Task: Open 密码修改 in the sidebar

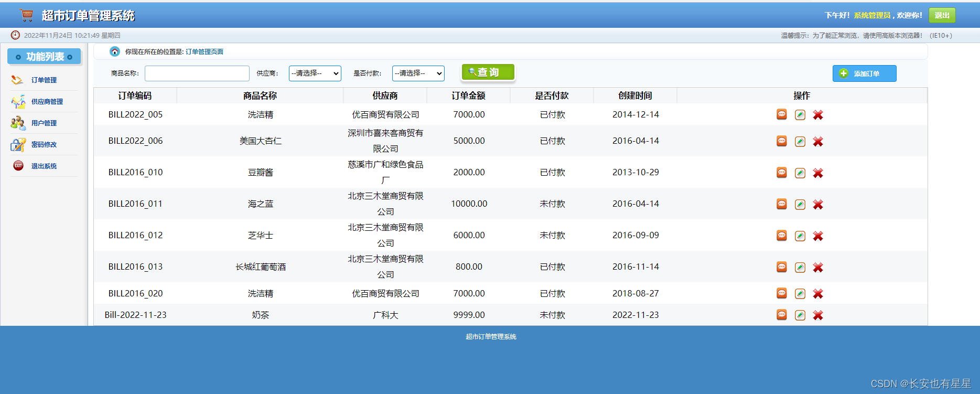Action: click(44, 144)
